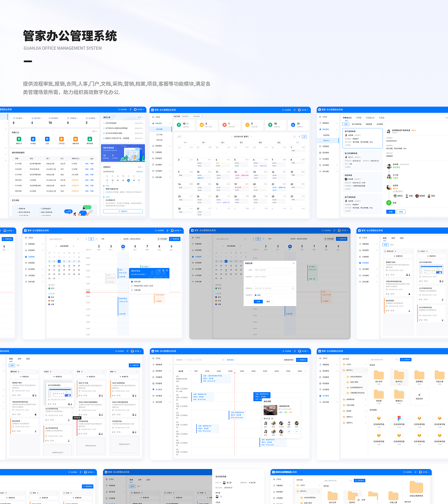The image size is (448, 504).
Task: Select 张三的请假申请 card in approval list
Action: point(363,160)
